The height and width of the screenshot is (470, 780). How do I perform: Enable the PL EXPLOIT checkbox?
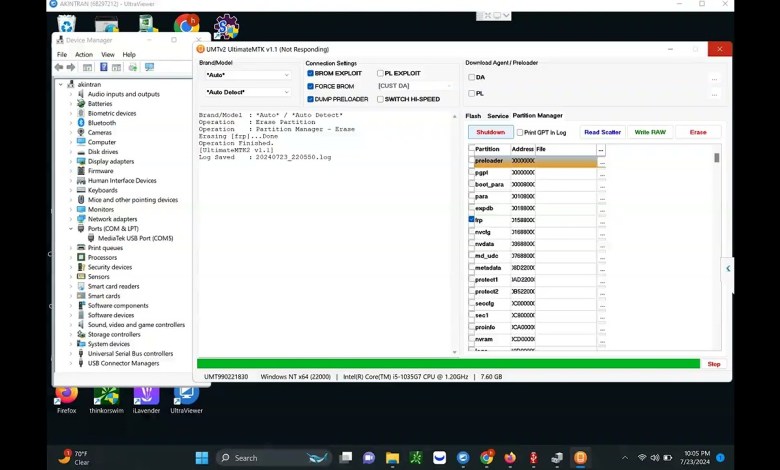point(380,73)
